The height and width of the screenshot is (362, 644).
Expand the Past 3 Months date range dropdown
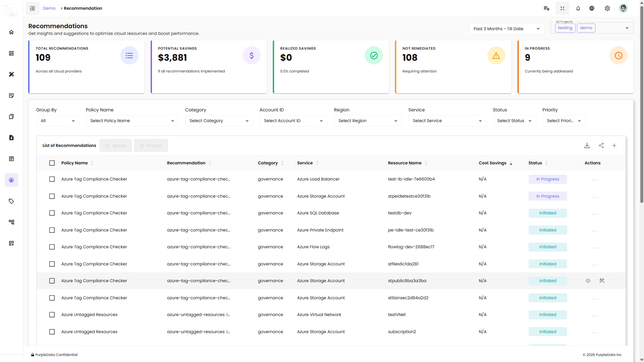506,29
